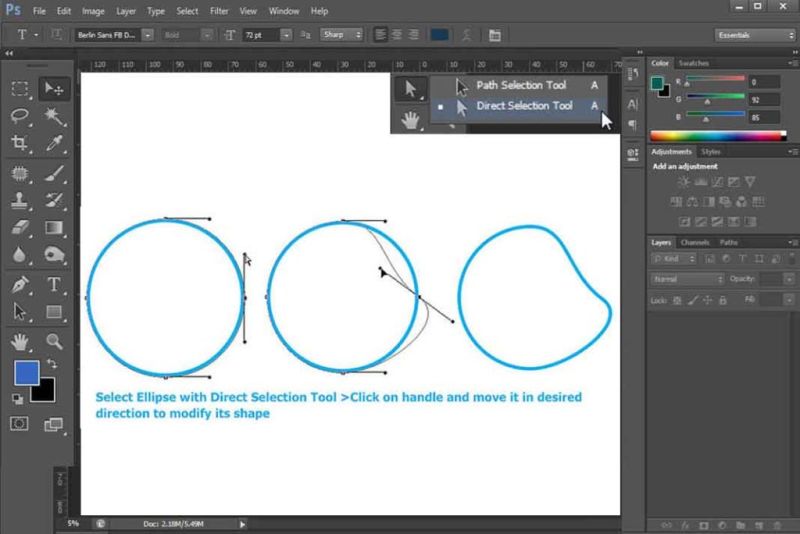Open the Filter menu
Image resolution: width=800 pixels, height=534 pixels.
(x=219, y=11)
